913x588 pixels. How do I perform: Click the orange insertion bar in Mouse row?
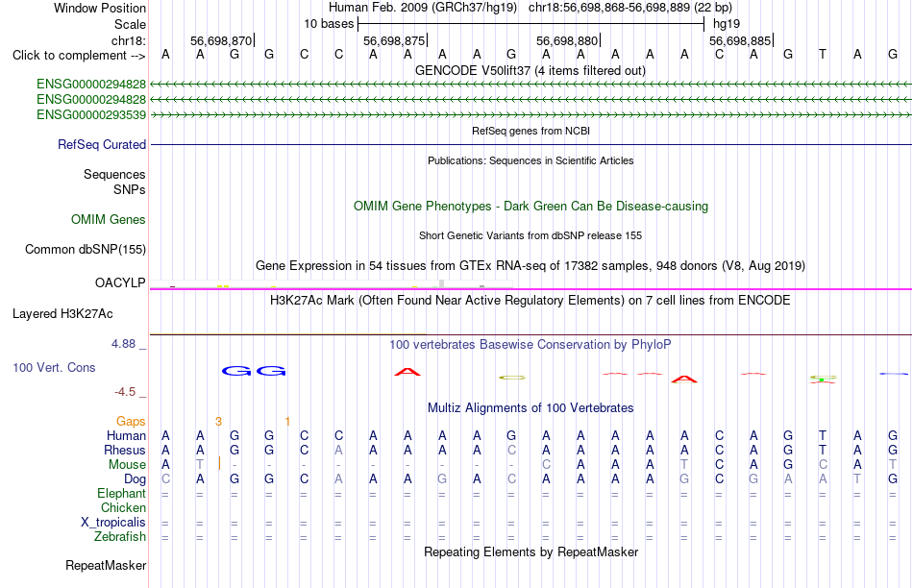[219, 463]
